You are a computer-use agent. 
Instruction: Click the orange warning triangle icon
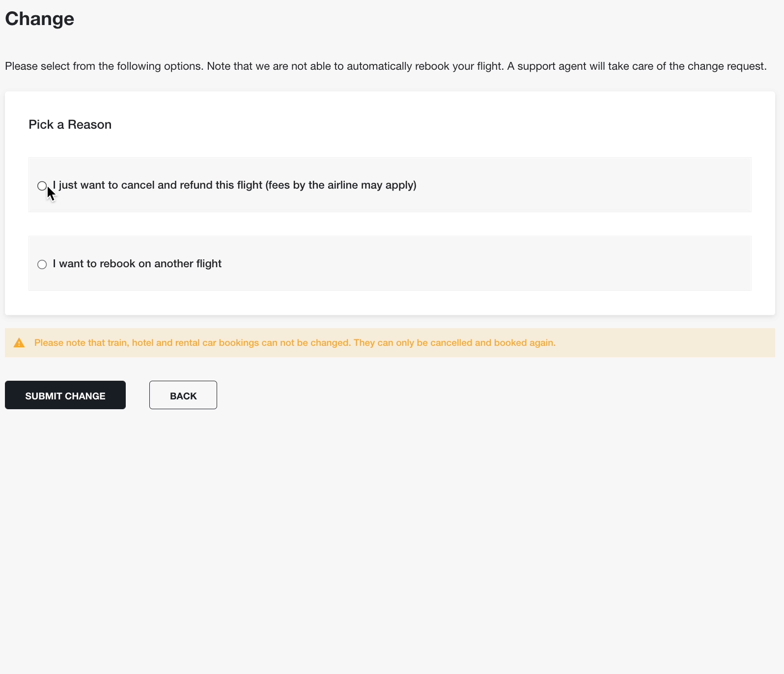(19, 343)
